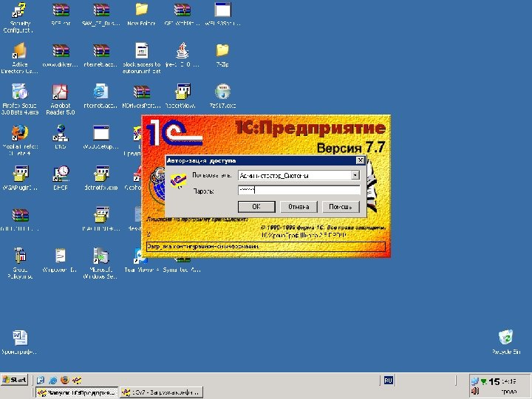This screenshot has width=532, height=399.
Task: Select www.driver archive on desktop
Action: pos(61,55)
